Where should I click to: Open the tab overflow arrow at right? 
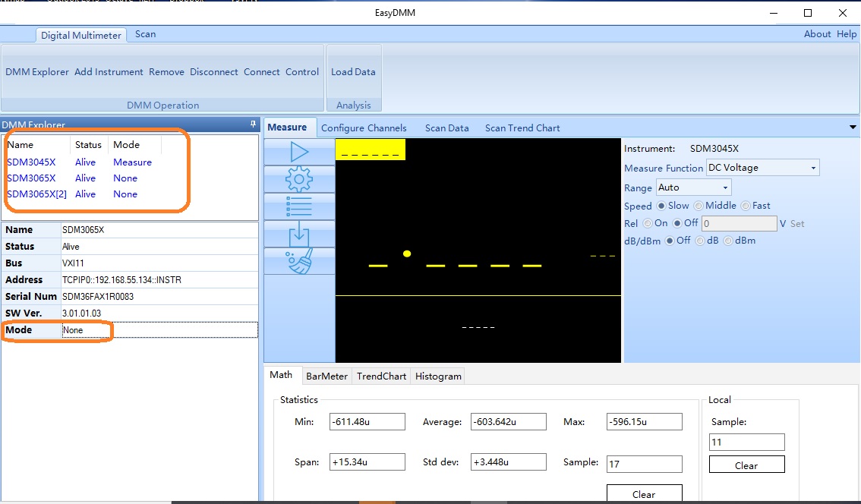pyautogui.click(x=853, y=128)
